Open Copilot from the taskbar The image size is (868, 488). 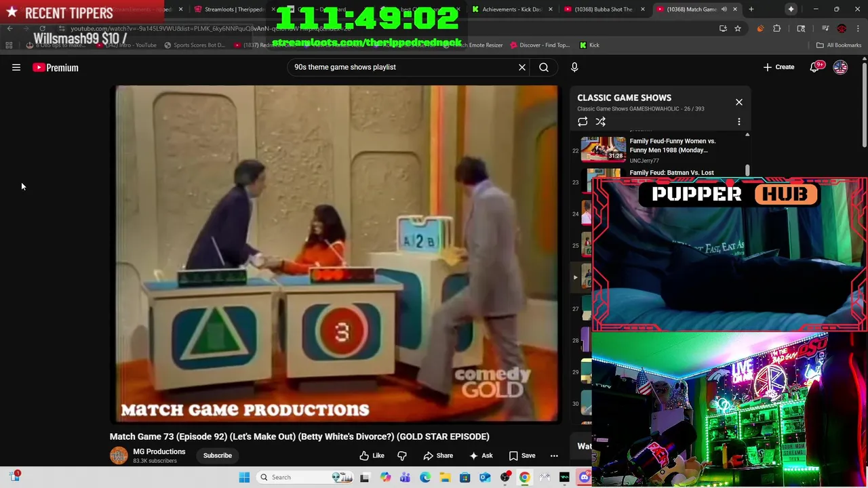[x=385, y=477]
